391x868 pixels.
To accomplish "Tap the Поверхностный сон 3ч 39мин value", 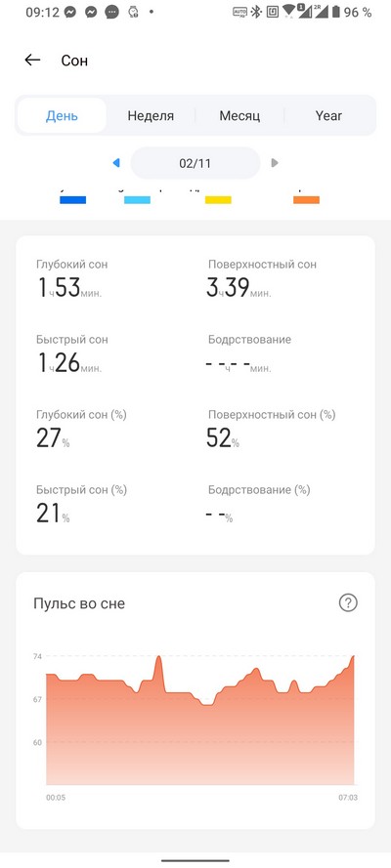I will point(239,288).
